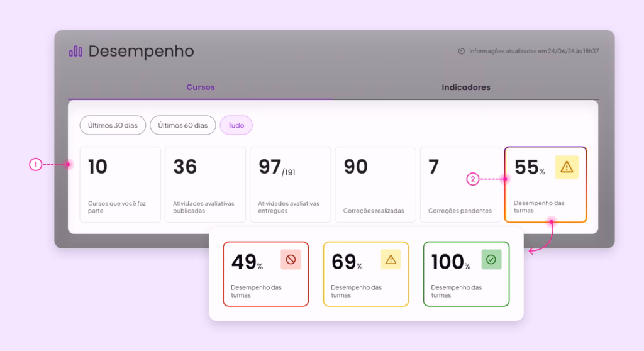Click the bar chart Desempenho icon
Viewport: 644px width, 351px height.
tap(75, 52)
